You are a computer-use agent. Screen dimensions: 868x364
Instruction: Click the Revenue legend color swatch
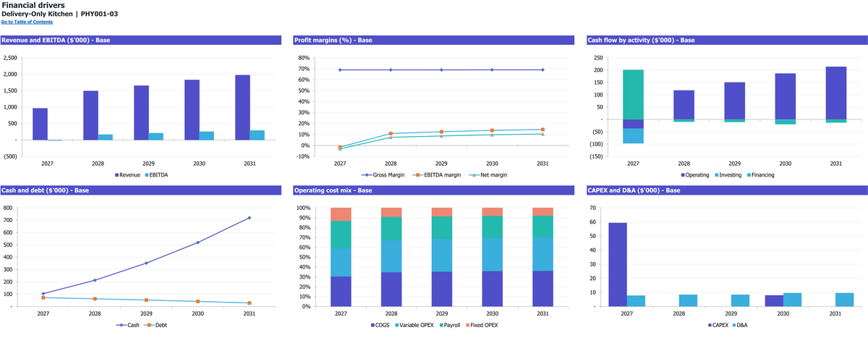[x=117, y=175]
